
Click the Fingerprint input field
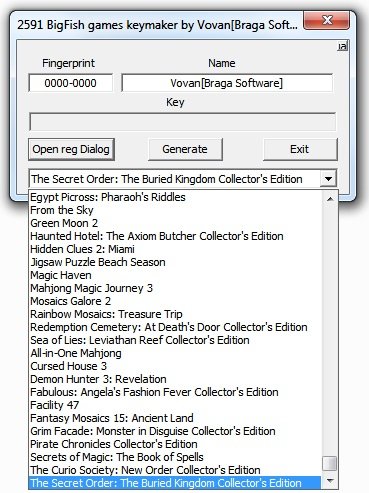tap(71, 83)
